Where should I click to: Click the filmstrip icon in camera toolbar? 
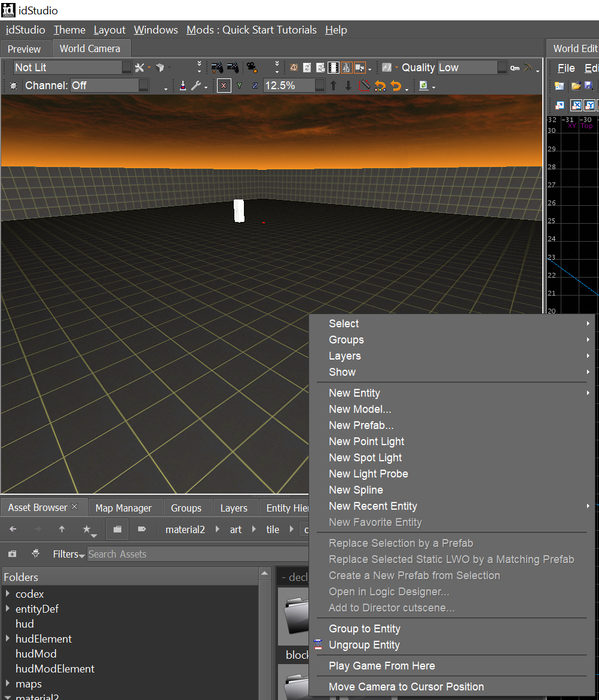click(x=334, y=68)
